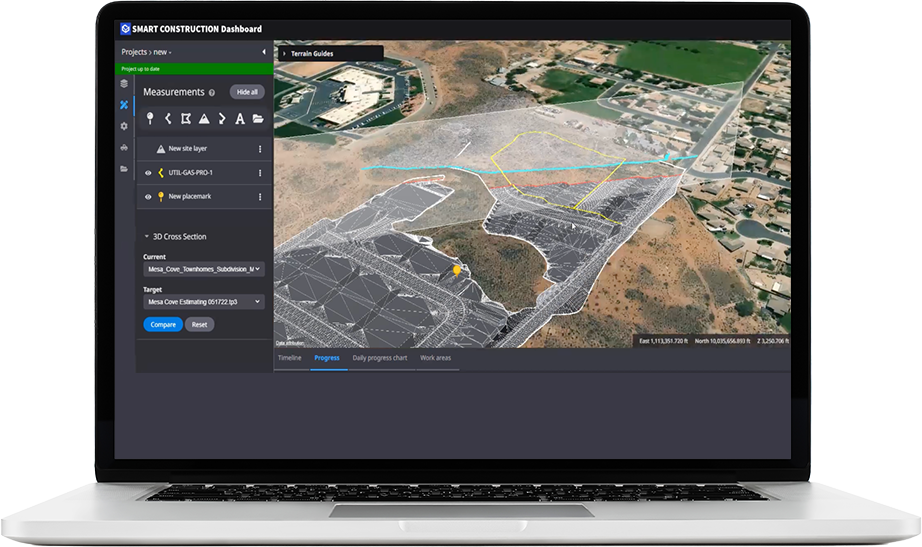Screen dimensions: 922x547
Task: Click the Hide all button
Action: [247, 92]
